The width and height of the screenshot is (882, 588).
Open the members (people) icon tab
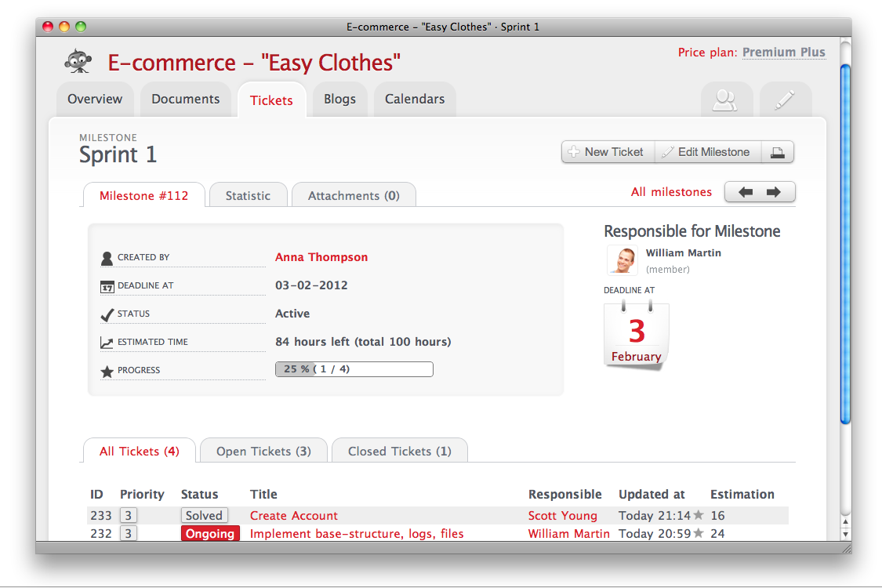click(726, 100)
